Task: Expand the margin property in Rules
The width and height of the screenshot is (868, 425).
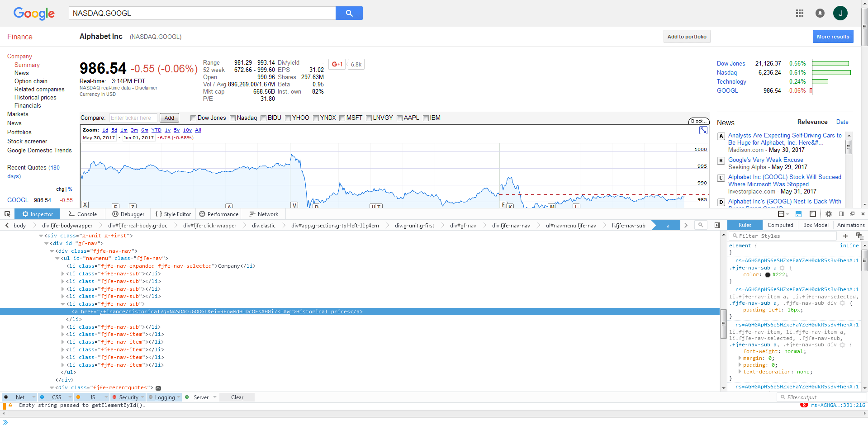Action: [x=740, y=358]
